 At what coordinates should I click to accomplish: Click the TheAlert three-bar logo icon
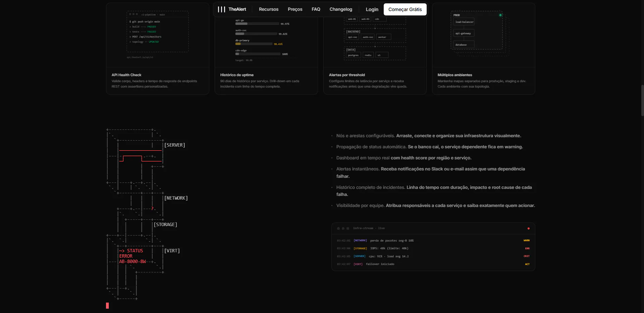(221, 9)
